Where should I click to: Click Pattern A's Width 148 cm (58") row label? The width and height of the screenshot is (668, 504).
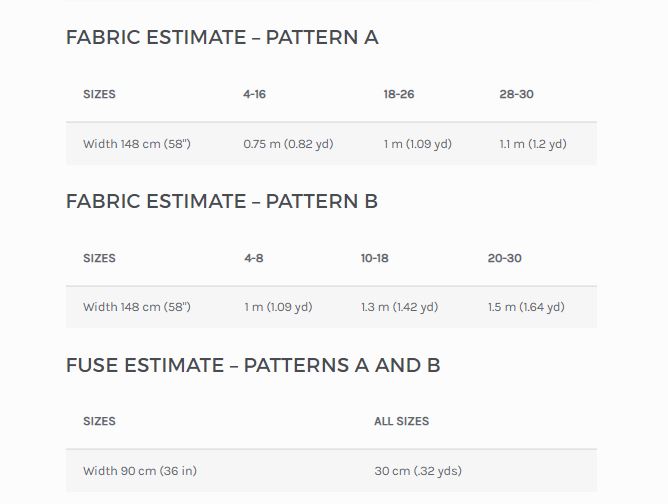click(x=137, y=144)
